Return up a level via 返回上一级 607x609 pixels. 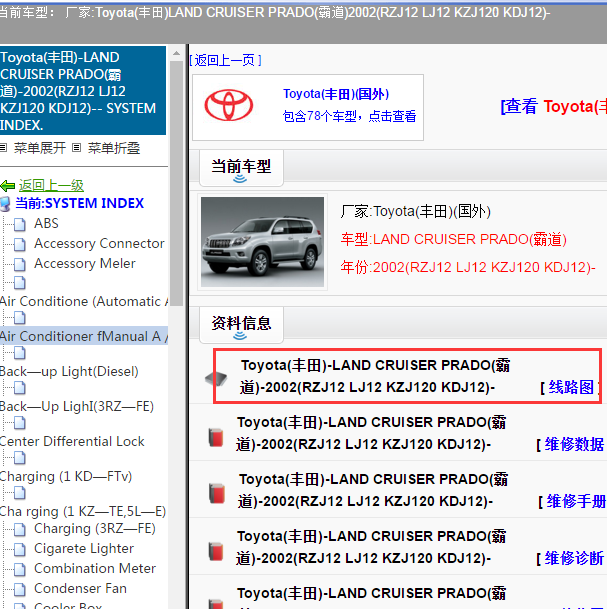coord(51,186)
